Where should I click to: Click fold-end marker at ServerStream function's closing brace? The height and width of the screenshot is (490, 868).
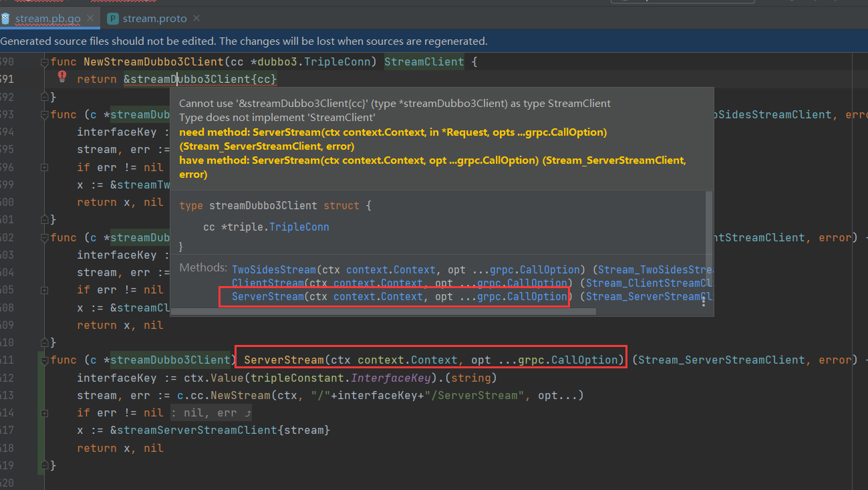45,465
